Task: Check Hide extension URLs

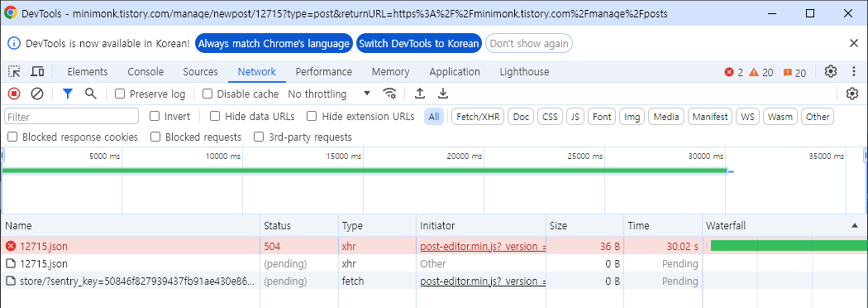Action: pos(312,116)
